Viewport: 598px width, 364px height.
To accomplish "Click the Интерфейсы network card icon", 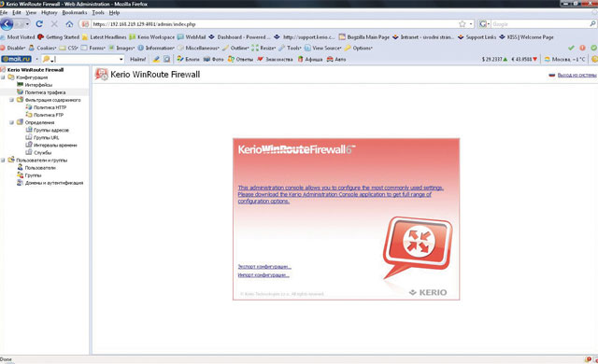I will [21, 85].
